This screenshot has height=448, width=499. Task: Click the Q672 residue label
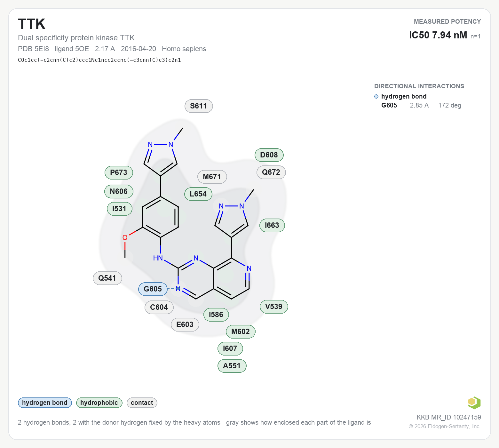[x=271, y=172]
